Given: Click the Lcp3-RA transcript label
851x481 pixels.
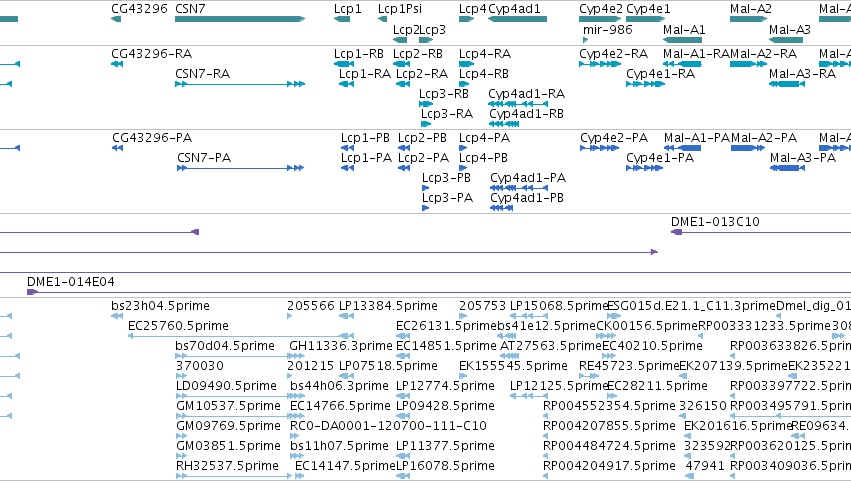Looking at the screenshot, I should pos(447,113).
